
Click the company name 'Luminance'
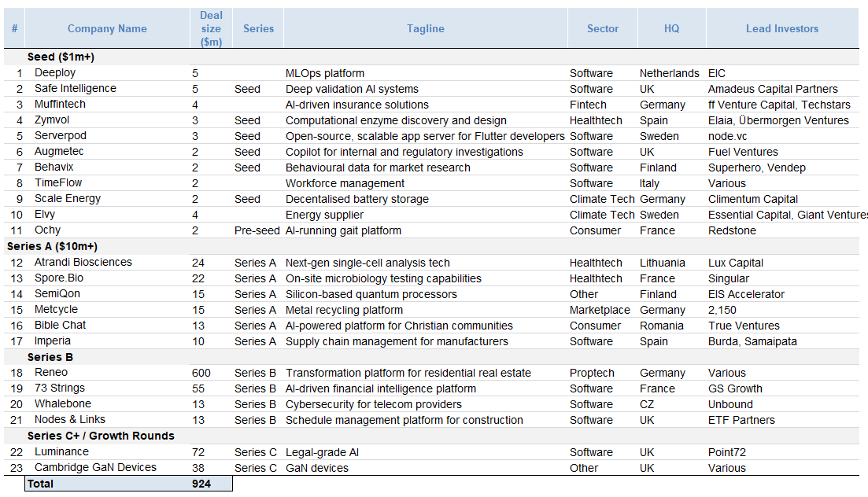(x=61, y=452)
